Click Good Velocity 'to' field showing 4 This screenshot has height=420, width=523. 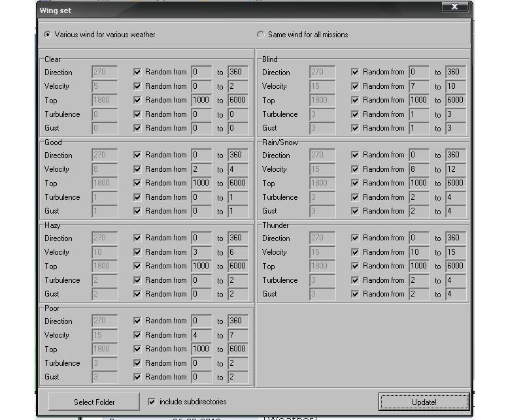click(x=238, y=169)
